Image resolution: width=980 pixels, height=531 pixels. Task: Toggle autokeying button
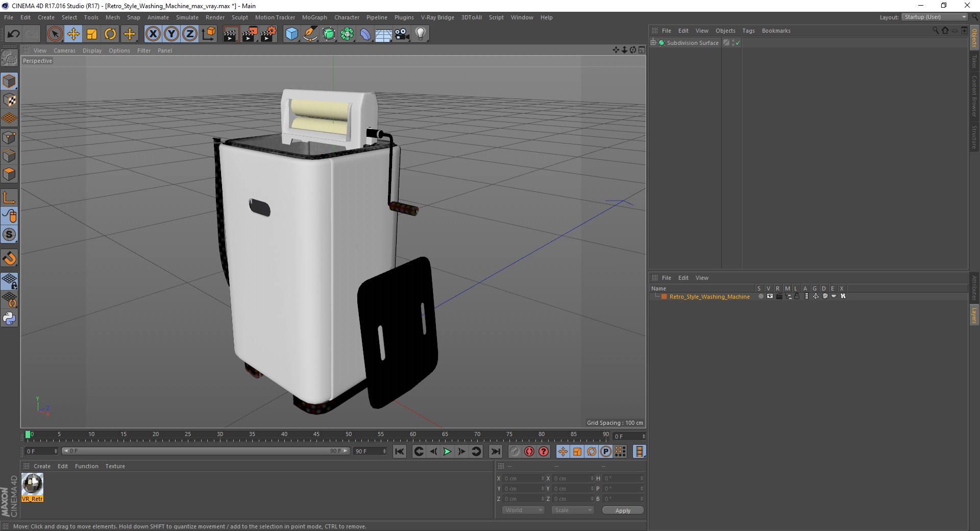tap(529, 451)
